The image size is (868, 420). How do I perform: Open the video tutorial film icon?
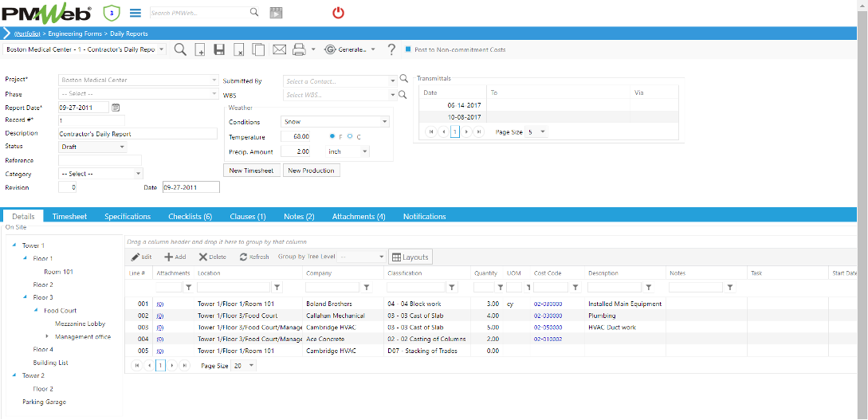tap(276, 13)
